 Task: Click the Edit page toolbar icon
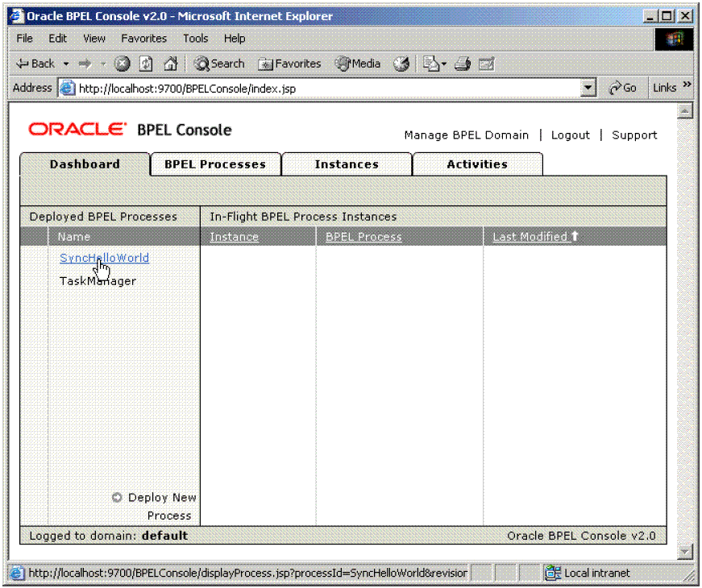pyautogui.click(x=486, y=64)
